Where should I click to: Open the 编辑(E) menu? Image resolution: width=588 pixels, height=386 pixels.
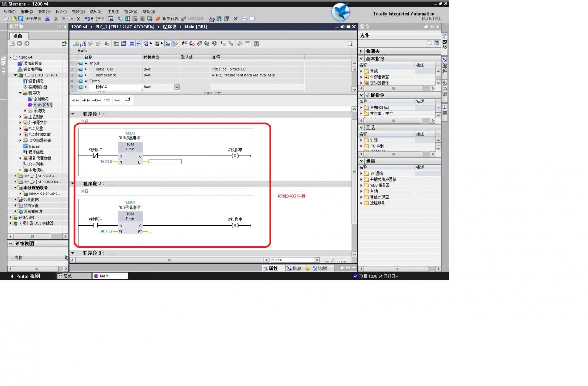tap(27, 11)
